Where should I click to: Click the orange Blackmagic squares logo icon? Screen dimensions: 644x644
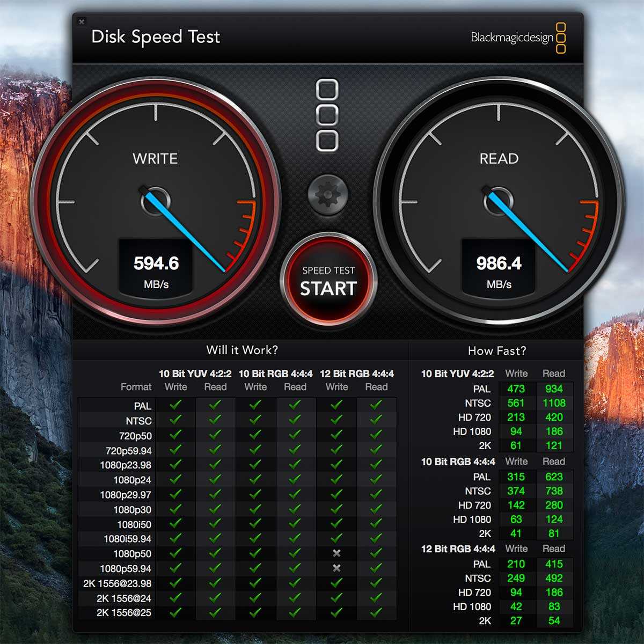point(561,38)
